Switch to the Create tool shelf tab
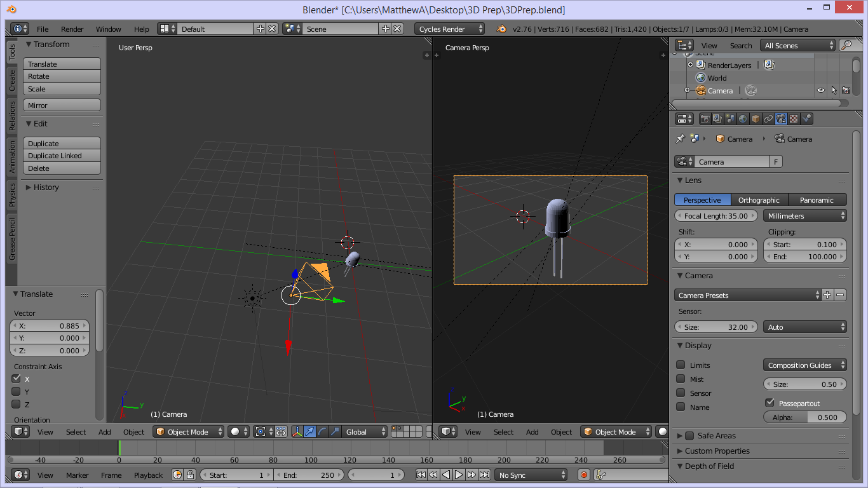Viewport: 868px width, 488px height. coord(11,80)
